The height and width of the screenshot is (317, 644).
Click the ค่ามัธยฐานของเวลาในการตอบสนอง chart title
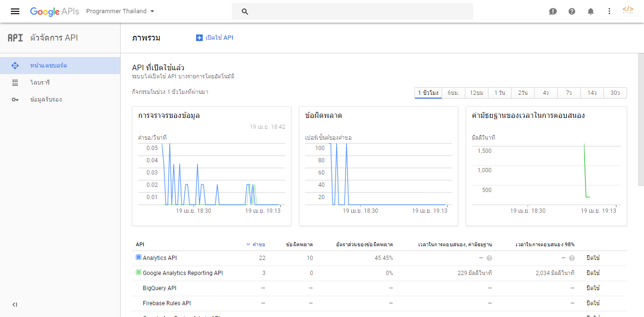tap(528, 116)
